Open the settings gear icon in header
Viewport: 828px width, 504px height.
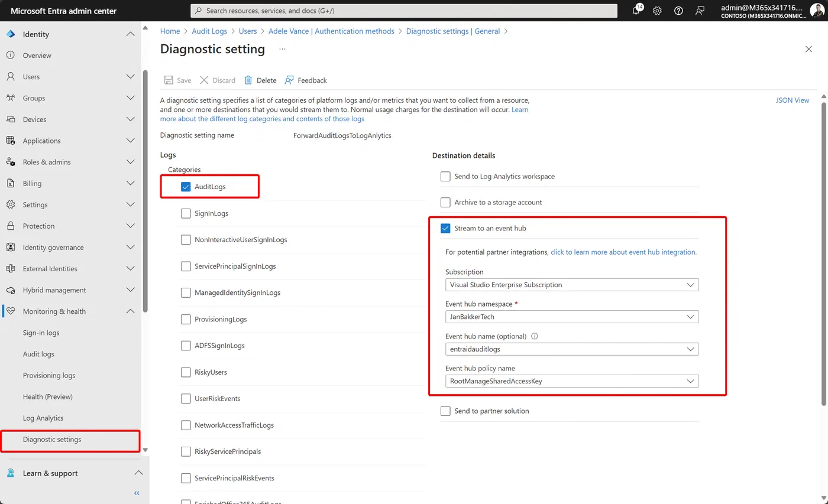(657, 11)
